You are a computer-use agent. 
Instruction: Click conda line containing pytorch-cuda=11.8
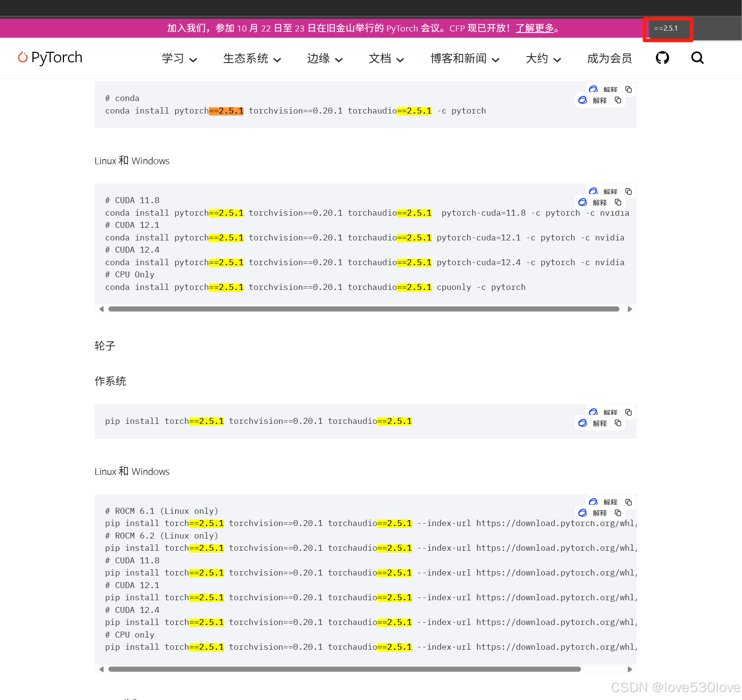[x=367, y=213]
